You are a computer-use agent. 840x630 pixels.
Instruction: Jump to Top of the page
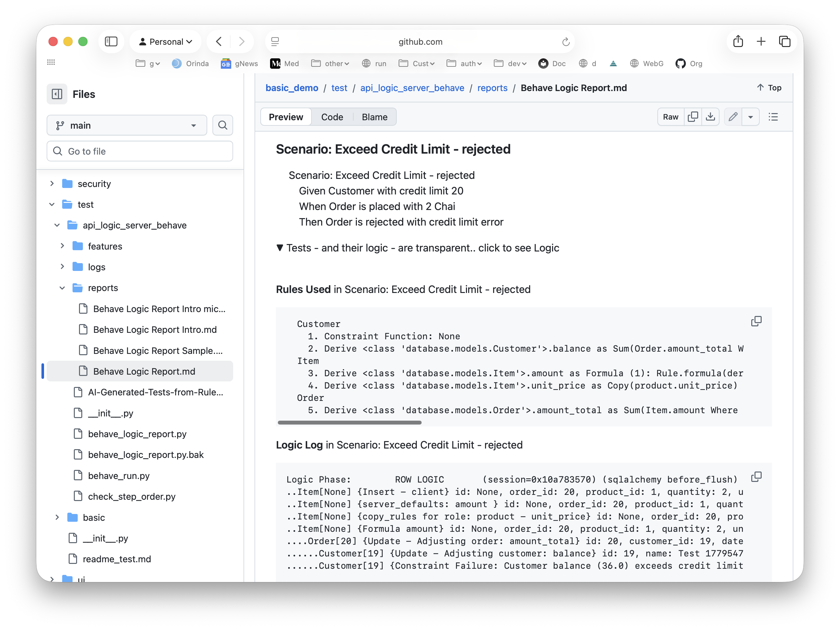(x=769, y=88)
